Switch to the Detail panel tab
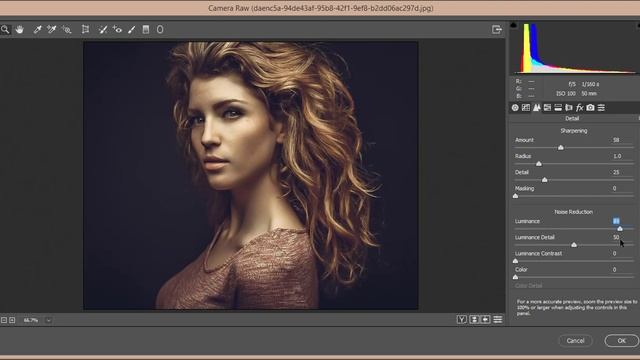This screenshot has width=640, height=360. pos(536,108)
